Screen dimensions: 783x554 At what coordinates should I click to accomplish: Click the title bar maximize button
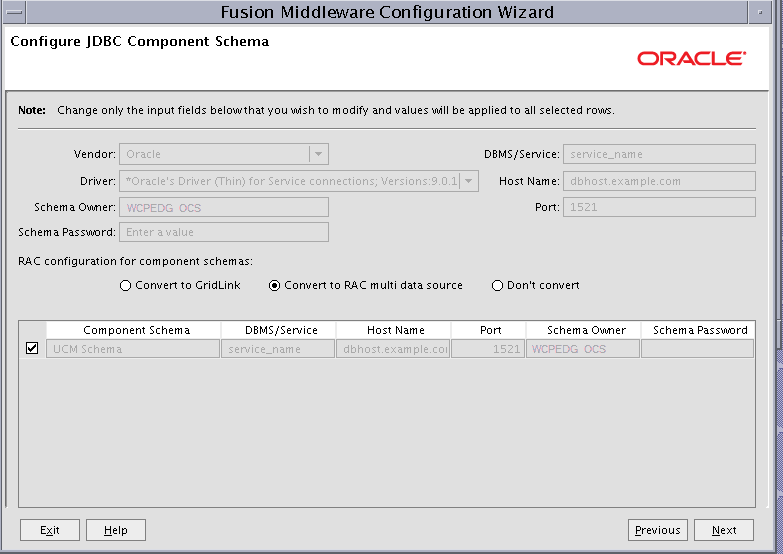coord(761,12)
